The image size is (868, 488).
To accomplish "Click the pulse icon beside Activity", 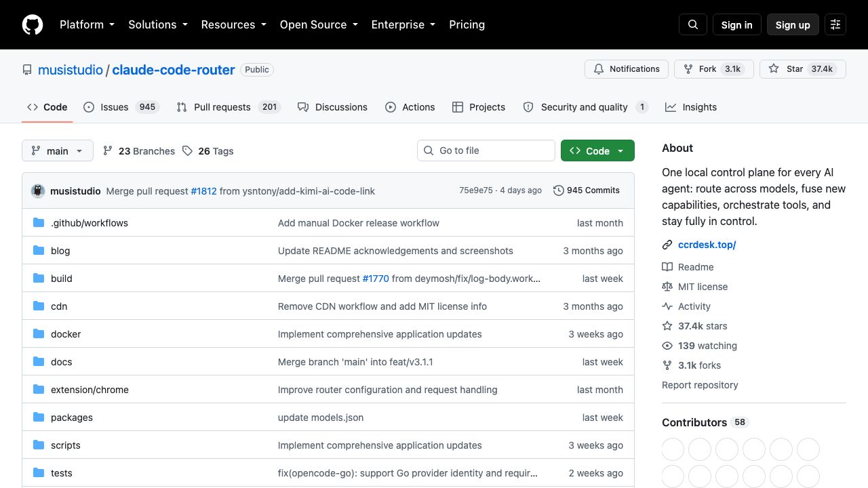I will tap(667, 306).
